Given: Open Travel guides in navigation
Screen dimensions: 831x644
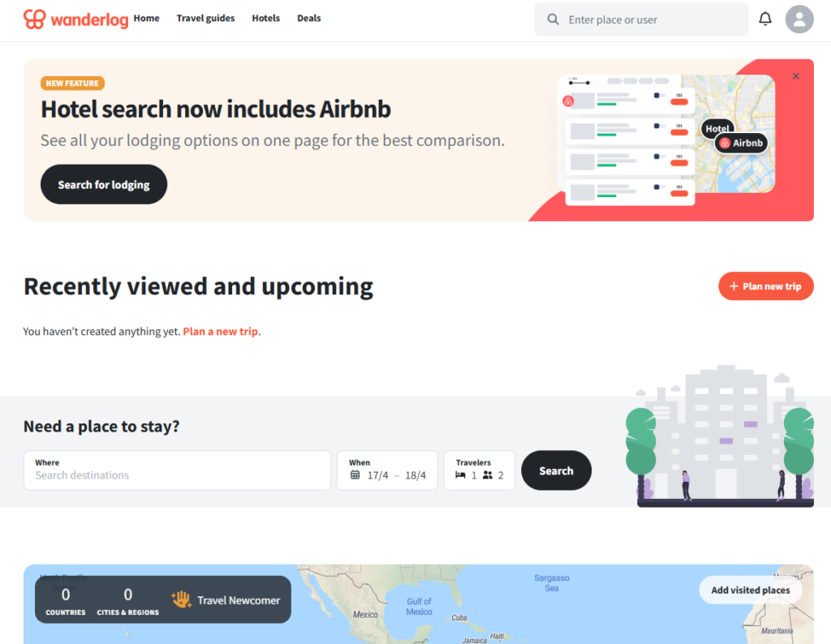Looking at the screenshot, I should (205, 18).
